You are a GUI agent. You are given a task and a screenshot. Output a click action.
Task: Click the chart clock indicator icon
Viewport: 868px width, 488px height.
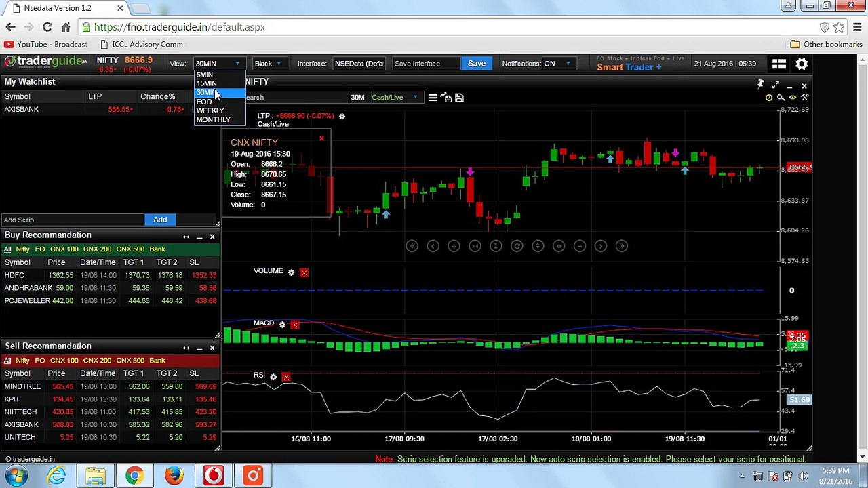769,98
